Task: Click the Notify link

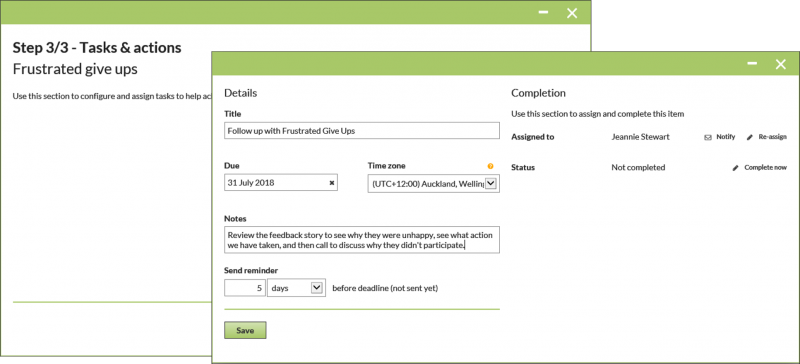Action: pyautogui.click(x=726, y=137)
